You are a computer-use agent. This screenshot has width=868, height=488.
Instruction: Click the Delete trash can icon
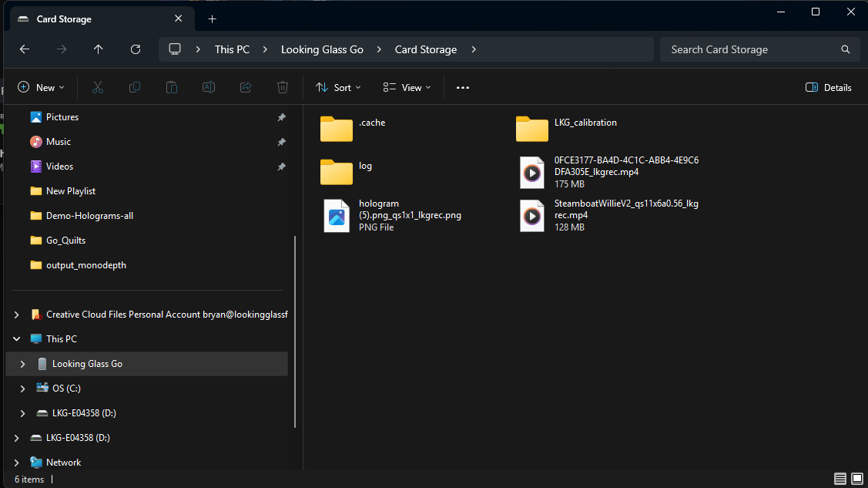283,87
